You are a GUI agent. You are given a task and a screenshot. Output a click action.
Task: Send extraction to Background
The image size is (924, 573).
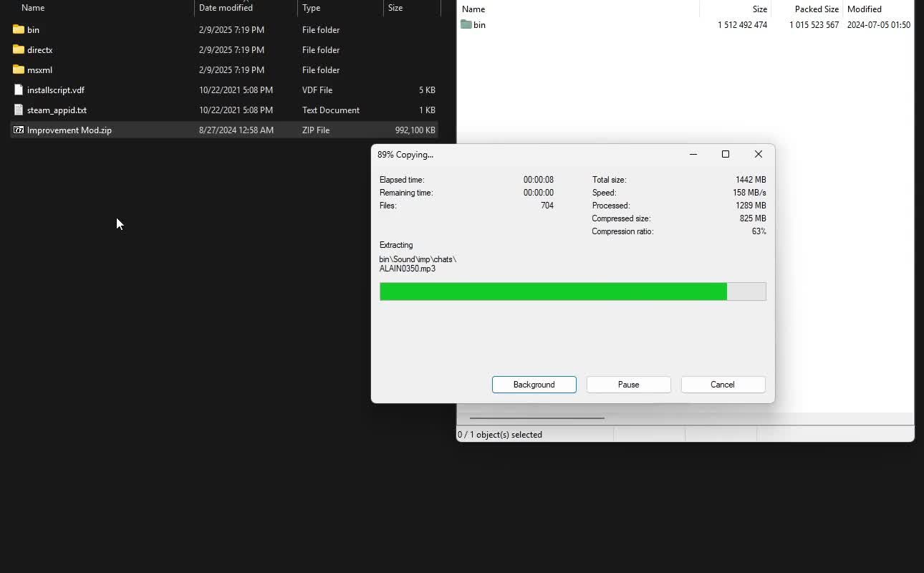click(x=534, y=385)
